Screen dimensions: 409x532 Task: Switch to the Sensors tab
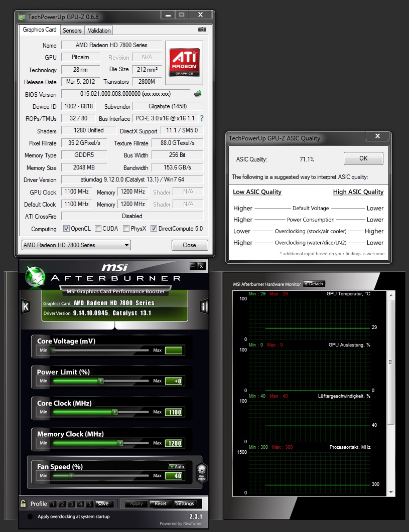coord(72,30)
